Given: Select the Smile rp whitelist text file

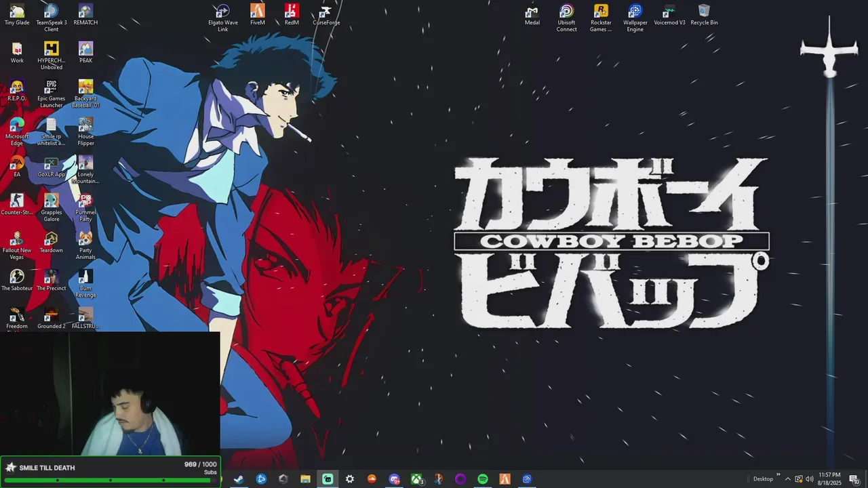Looking at the screenshot, I should pyautogui.click(x=52, y=131).
